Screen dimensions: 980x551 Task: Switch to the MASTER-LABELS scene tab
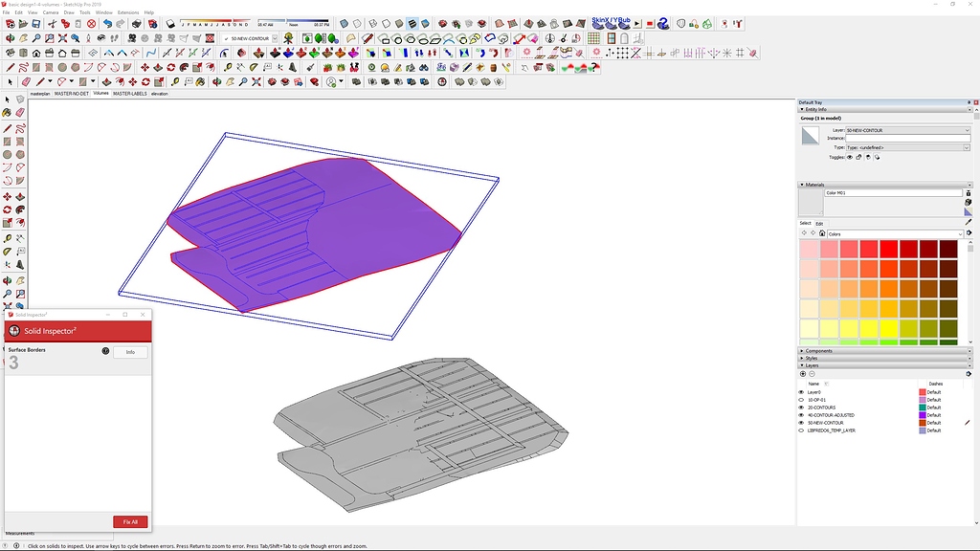(129, 94)
